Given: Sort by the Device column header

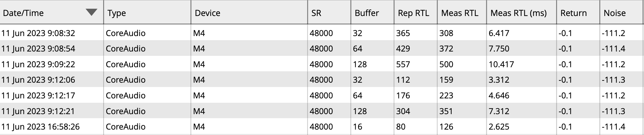Looking at the screenshot, I should point(207,13).
